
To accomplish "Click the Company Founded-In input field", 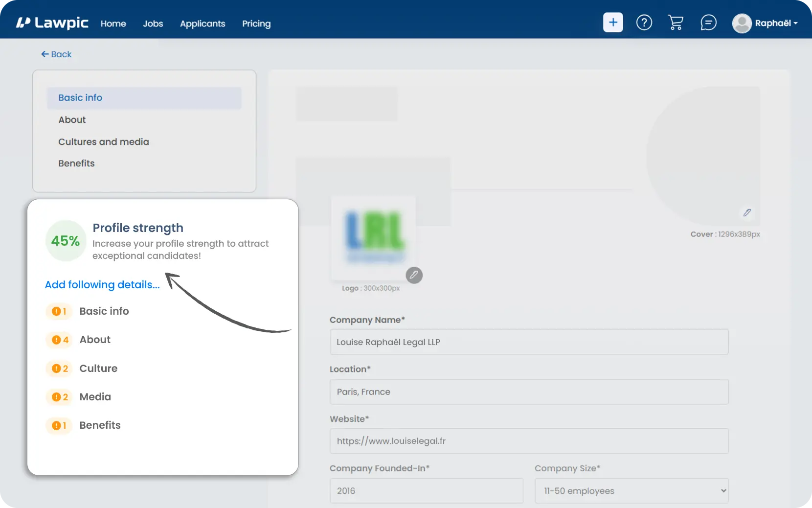I will point(426,491).
